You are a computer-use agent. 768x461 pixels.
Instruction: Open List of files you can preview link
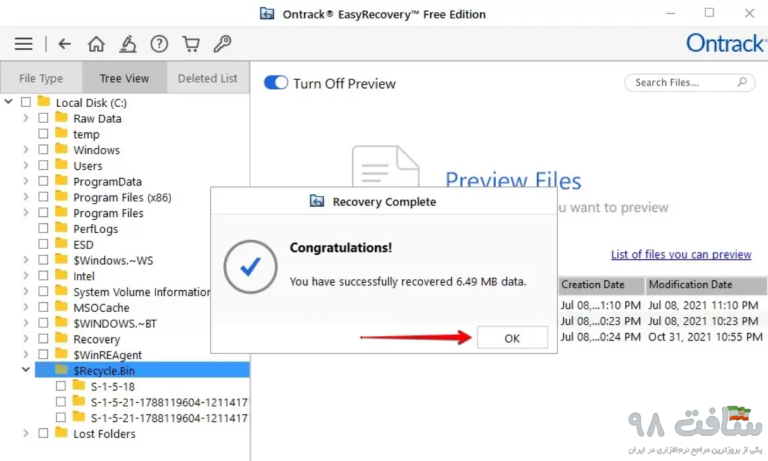pos(681,255)
